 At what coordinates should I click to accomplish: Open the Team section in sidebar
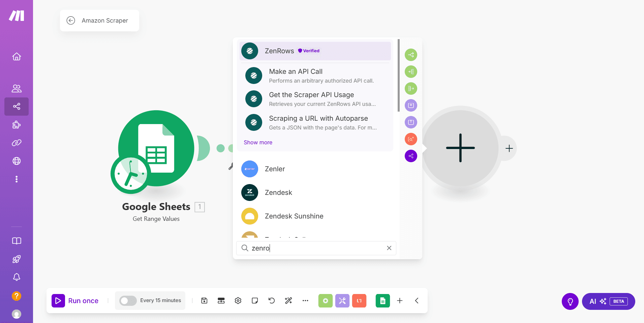pos(17,88)
